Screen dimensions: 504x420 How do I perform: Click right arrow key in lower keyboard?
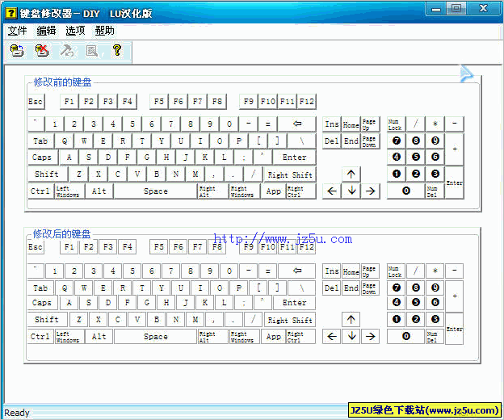[370, 337]
